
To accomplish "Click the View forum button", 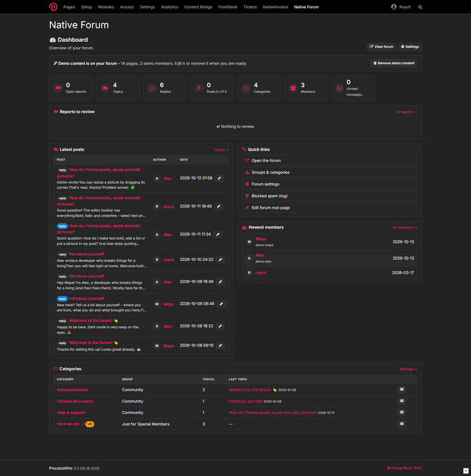I will 381,47.
